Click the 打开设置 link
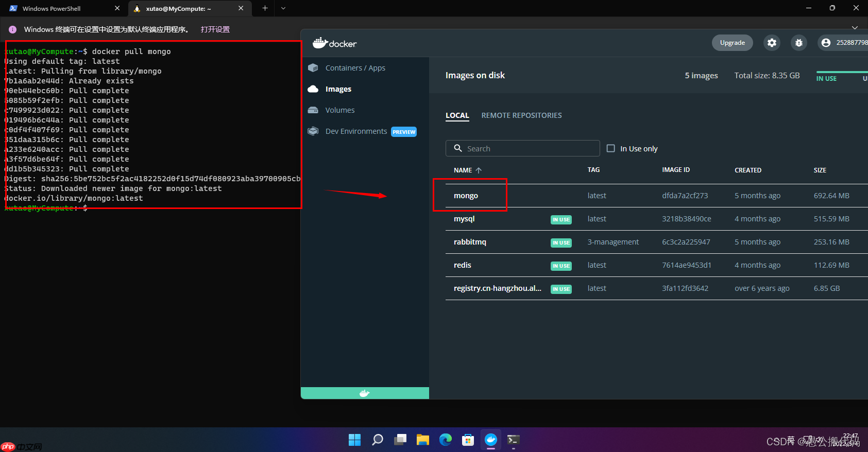 coord(215,29)
